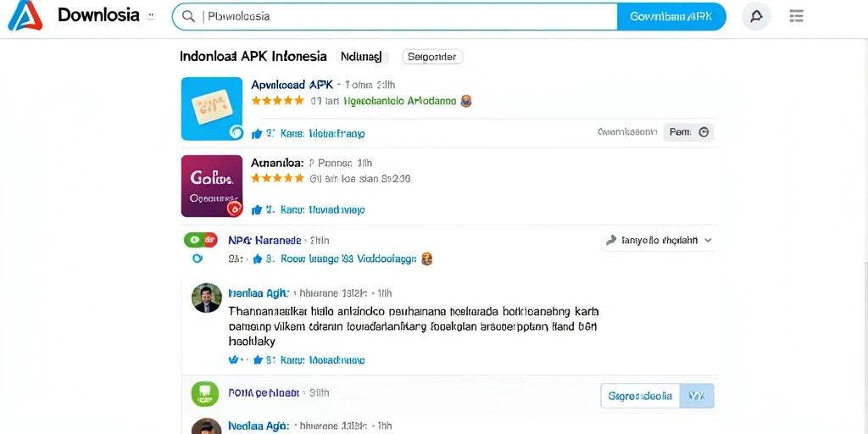Like the second app with thumbs-up icon
The width and height of the screenshot is (868, 434).
point(256,210)
